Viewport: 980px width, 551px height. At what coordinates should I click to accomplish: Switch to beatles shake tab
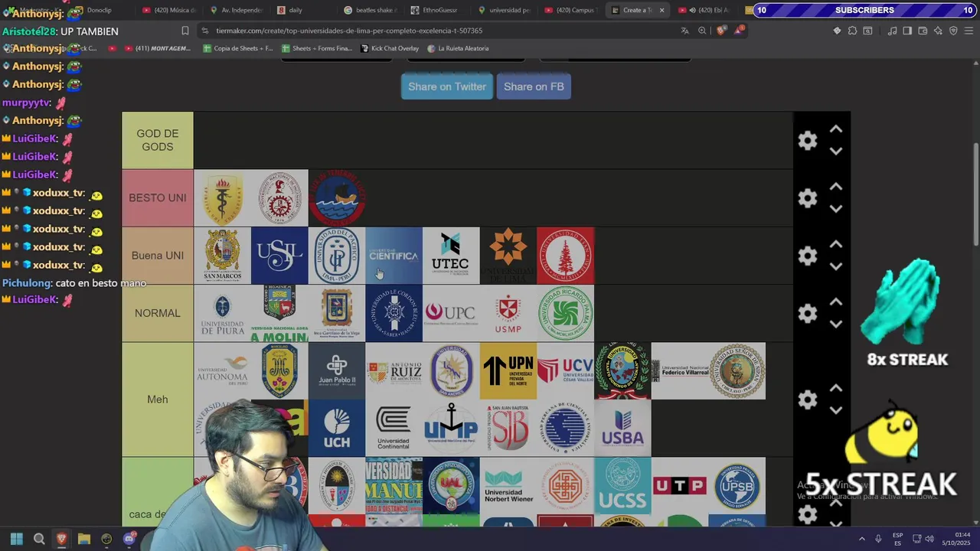[x=370, y=10]
